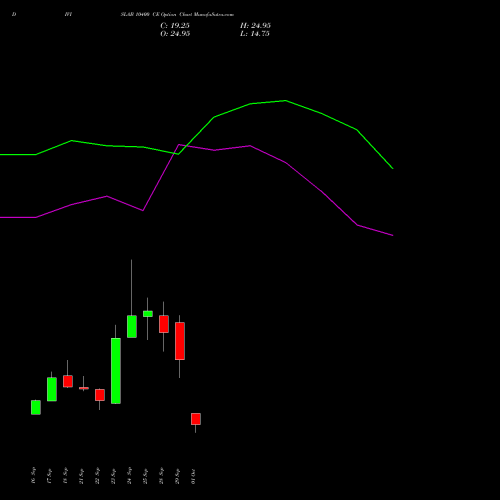Select the 21 Sep small doji candlestick

pos(84,388)
